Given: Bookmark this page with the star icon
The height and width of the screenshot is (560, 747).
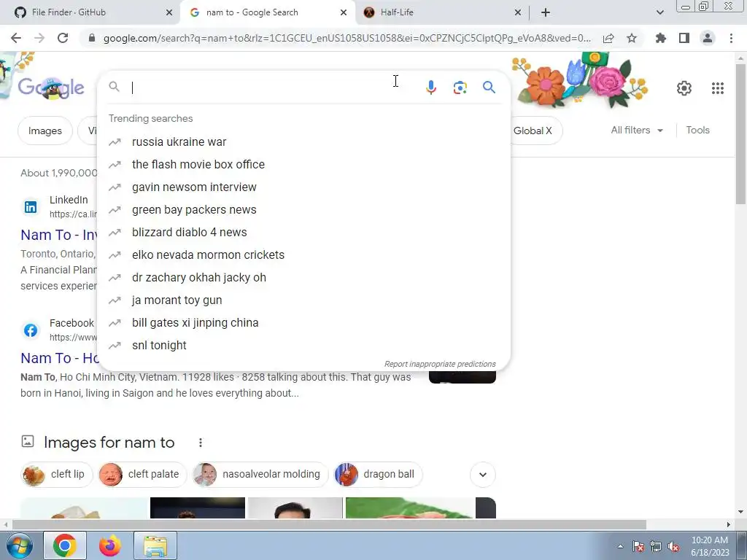Looking at the screenshot, I should [632, 38].
